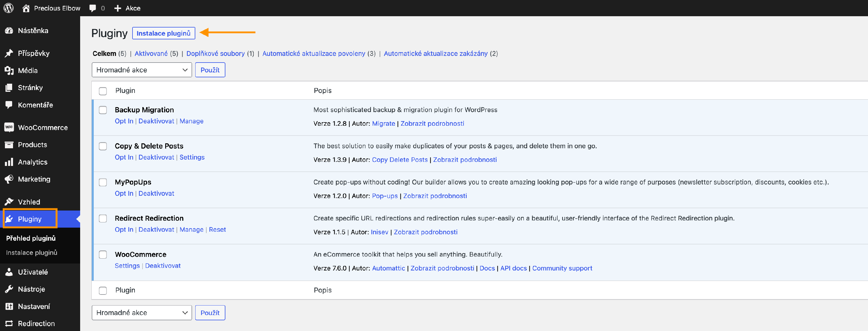Screen dimensions: 868x331
Task: Check the Backup Migration plugin checkbox
Action: click(x=103, y=110)
